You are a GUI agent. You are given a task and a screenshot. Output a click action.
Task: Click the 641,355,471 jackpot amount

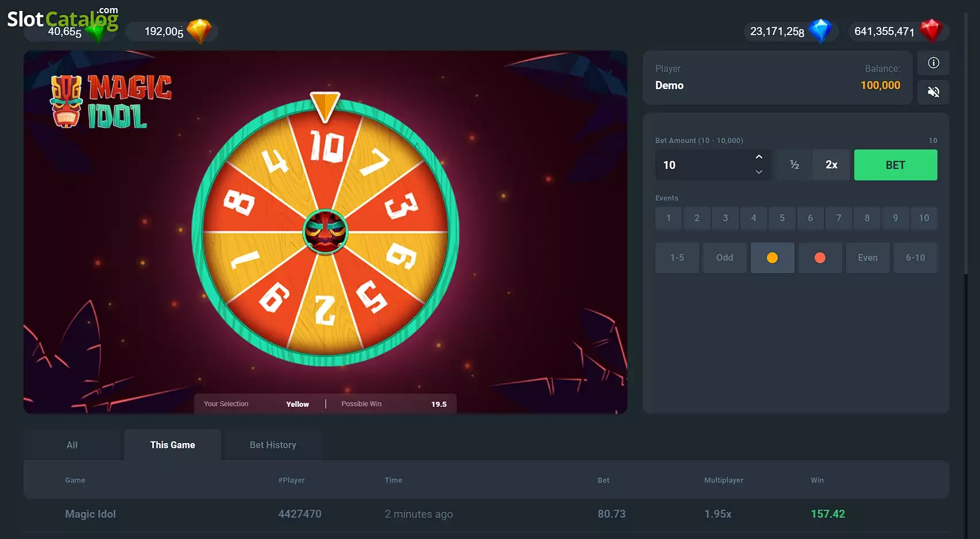[884, 32]
